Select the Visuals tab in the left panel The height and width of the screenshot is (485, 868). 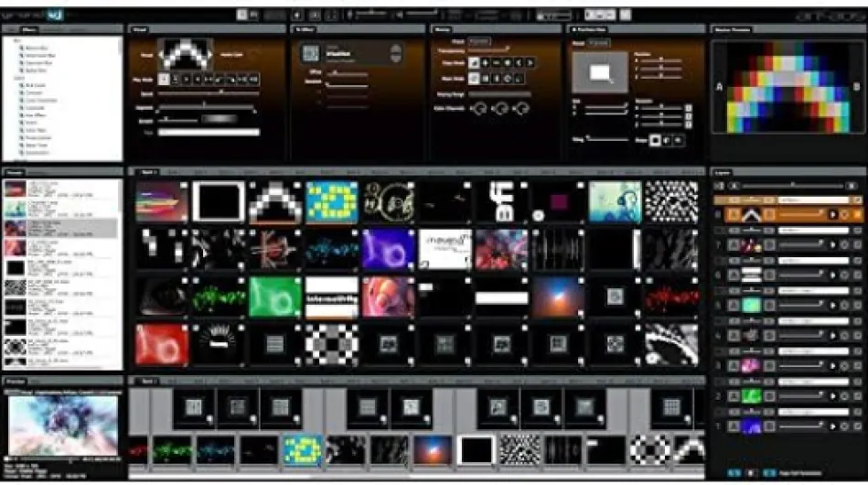coord(15,173)
